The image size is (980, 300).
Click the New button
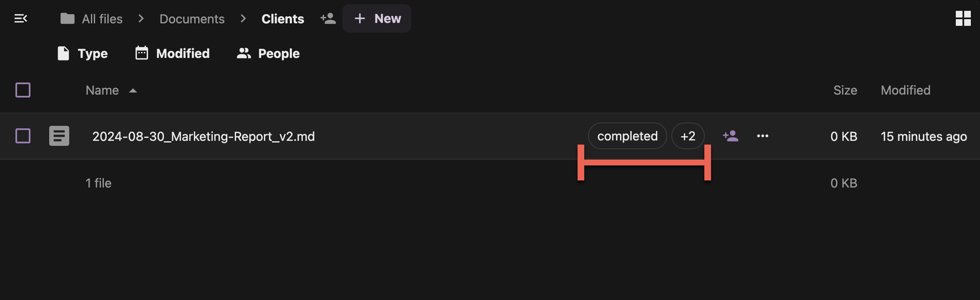(x=377, y=18)
